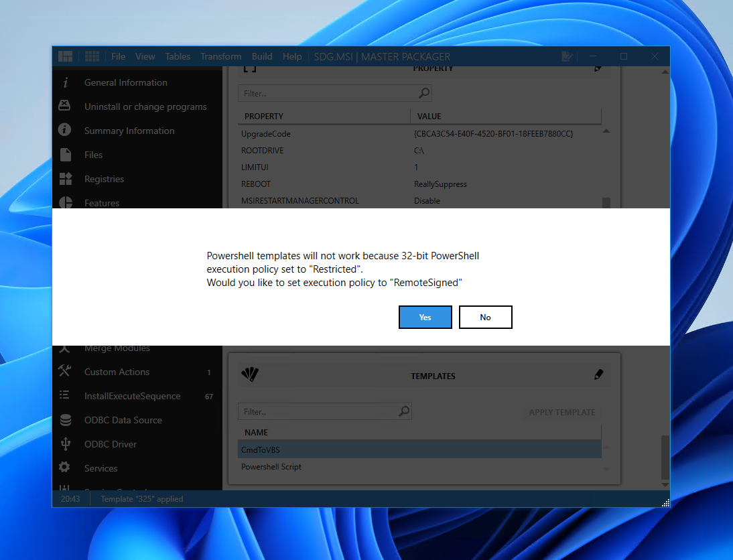
Task: Click the Custom Actions tools icon
Action: coord(64,370)
